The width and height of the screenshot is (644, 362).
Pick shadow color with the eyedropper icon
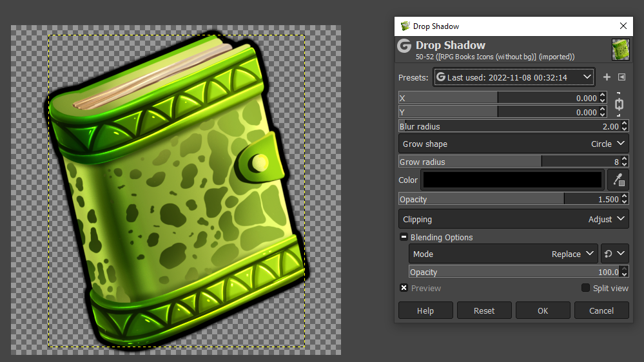click(618, 180)
